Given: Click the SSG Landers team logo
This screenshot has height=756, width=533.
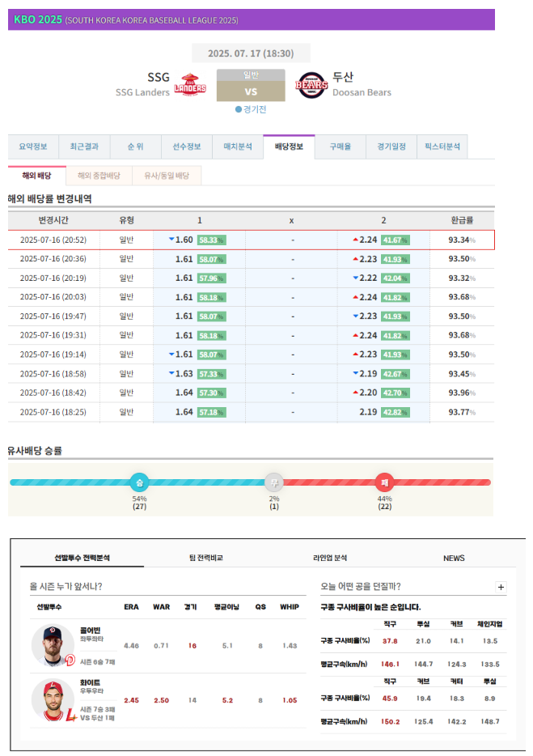Looking at the screenshot, I should tap(190, 85).
